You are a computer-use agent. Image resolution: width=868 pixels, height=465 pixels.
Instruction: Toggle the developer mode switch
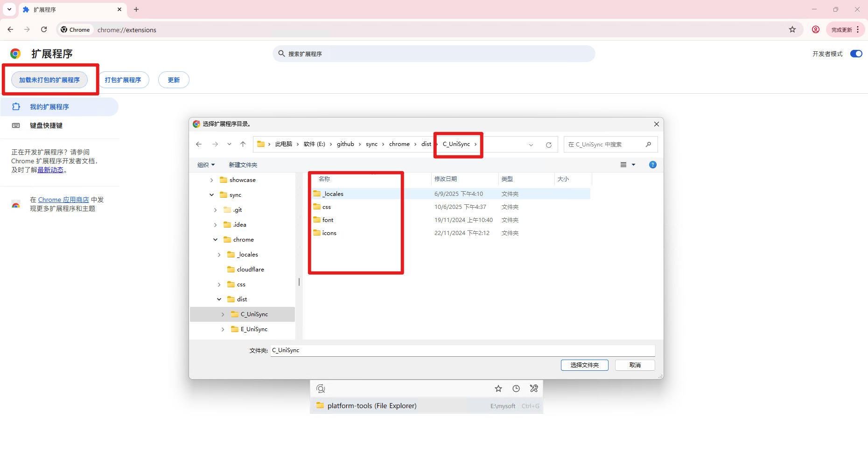point(856,54)
